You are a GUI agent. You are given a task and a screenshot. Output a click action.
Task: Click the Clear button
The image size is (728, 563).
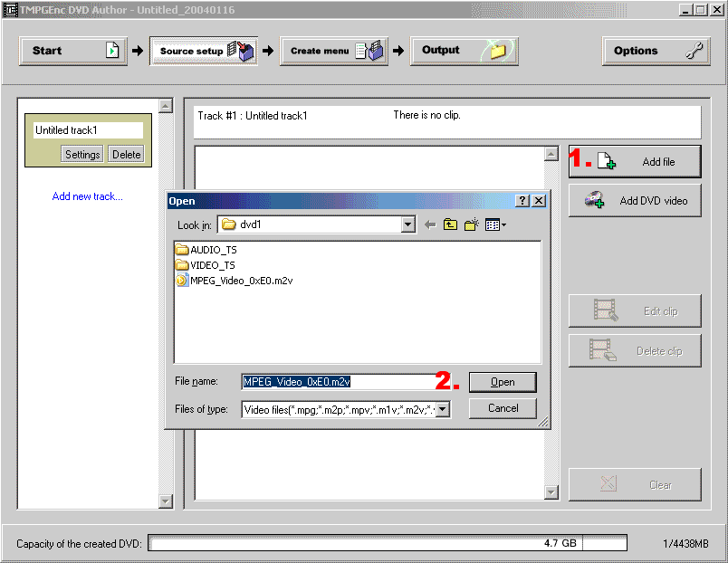pos(635,484)
